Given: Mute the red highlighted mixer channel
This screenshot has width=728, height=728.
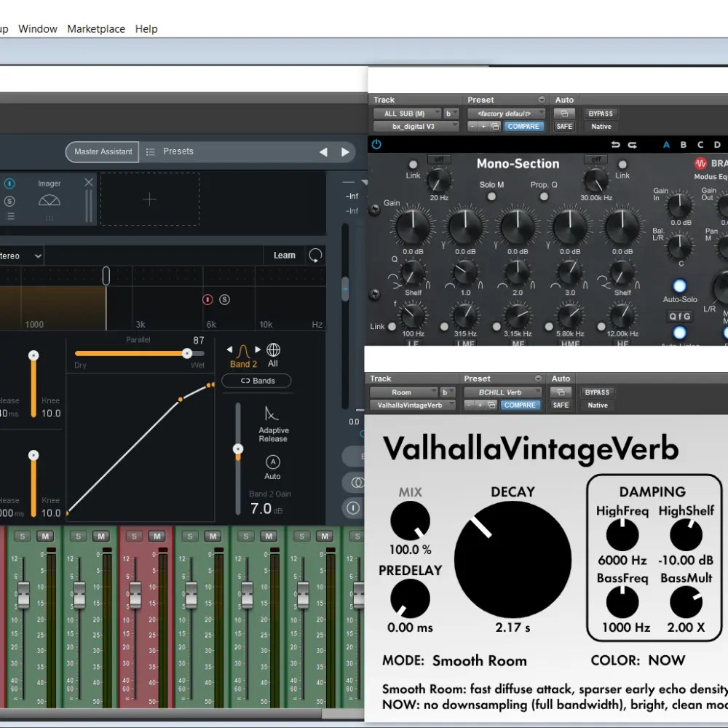Looking at the screenshot, I should tap(157, 537).
